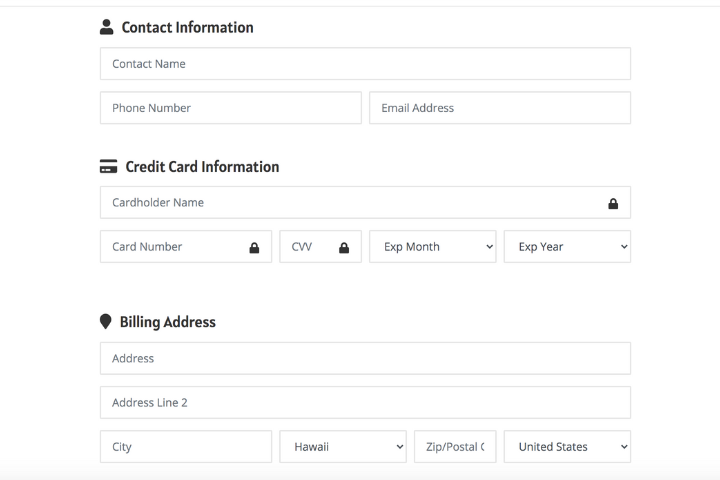720x480 pixels.
Task: Select the Address field
Action: point(365,358)
